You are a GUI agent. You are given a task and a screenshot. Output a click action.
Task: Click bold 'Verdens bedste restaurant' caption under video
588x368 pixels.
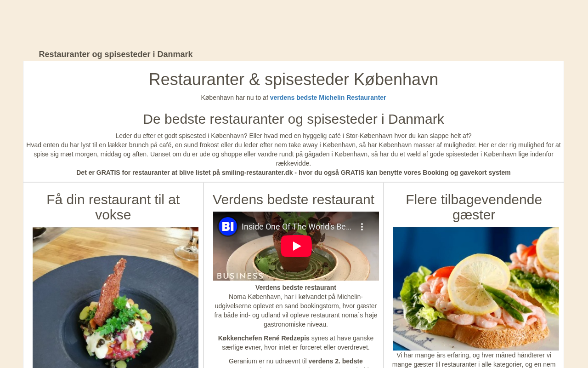click(296, 287)
